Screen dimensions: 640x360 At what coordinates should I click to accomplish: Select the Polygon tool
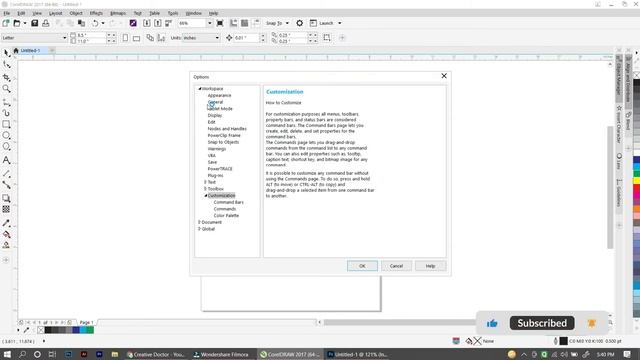coord(7,147)
